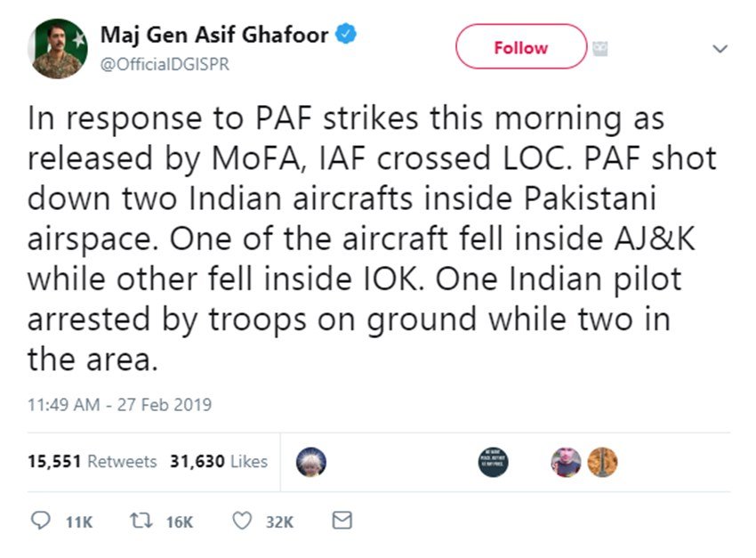This screenshot has width=756, height=558.
Task: Open the dark circular liker avatar with text
Action: coord(493,461)
